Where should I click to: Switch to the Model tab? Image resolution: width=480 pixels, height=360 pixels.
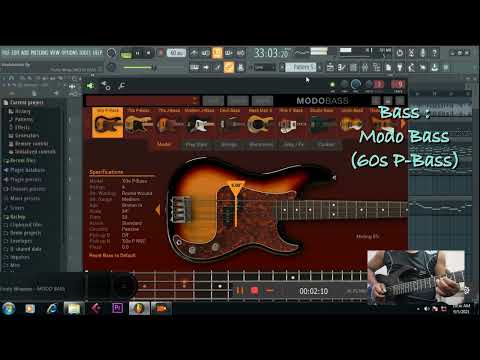click(x=164, y=144)
